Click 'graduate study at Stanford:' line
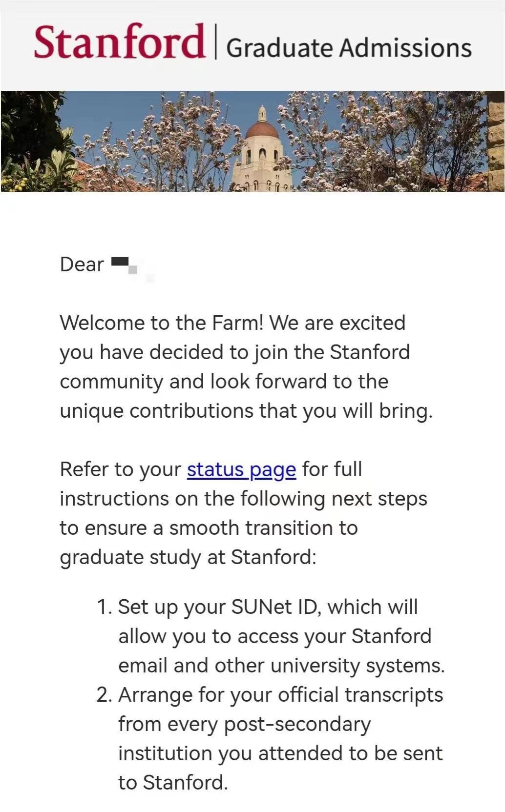This screenshot has height=812, width=505. click(188, 557)
